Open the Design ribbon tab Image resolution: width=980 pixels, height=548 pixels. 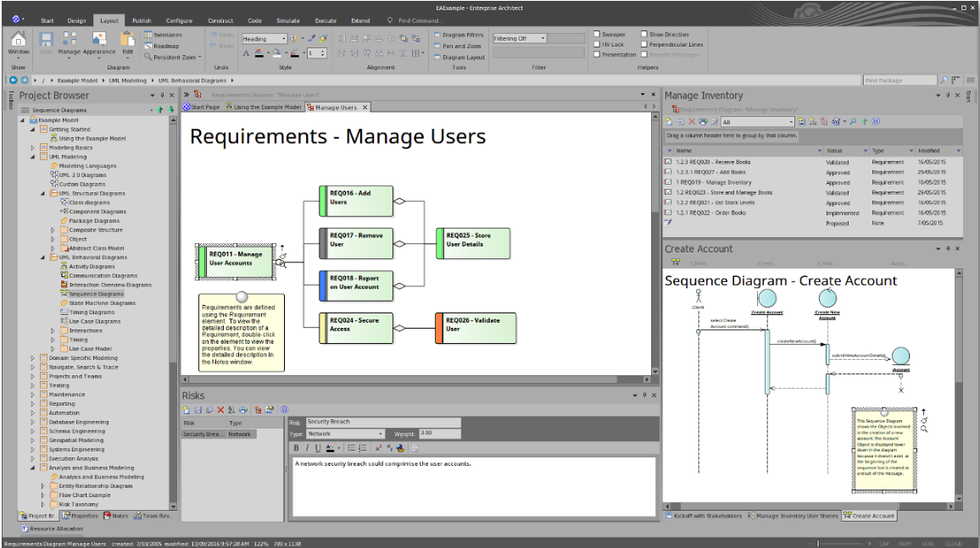77,20
